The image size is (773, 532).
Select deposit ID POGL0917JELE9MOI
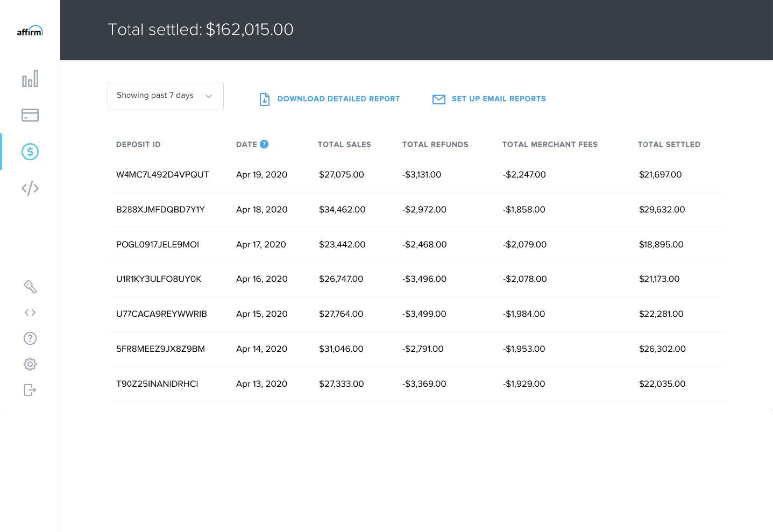point(158,245)
